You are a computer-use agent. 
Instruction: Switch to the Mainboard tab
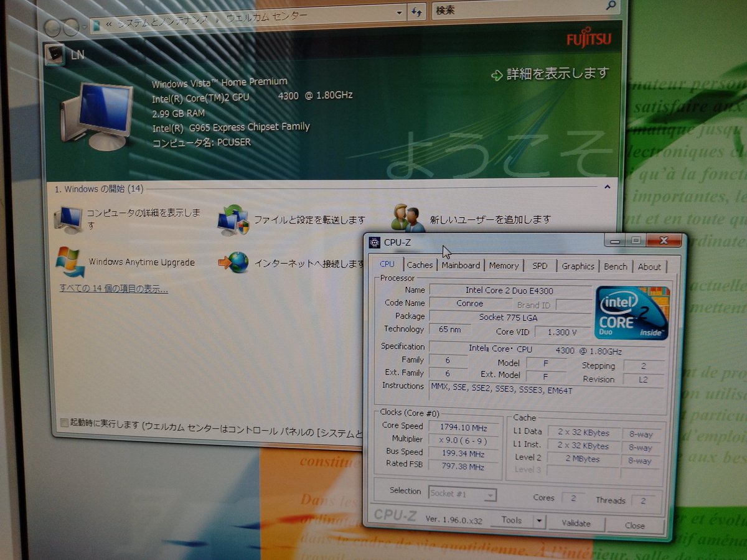pos(461,265)
